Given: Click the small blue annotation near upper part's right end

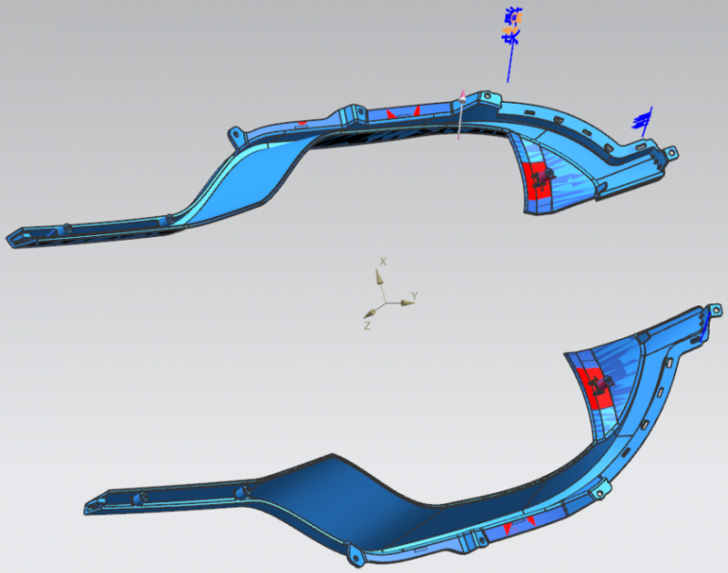Looking at the screenshot, I should (643, 120).
